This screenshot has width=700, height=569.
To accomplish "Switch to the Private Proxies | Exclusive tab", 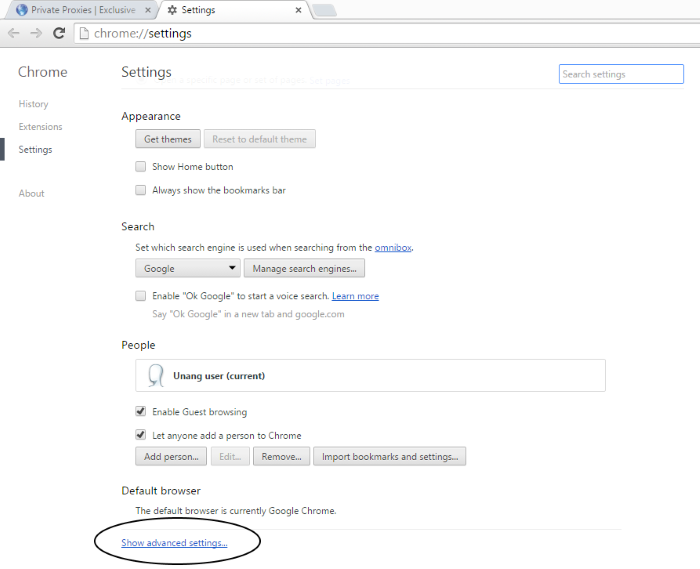I will coord(83,10).
